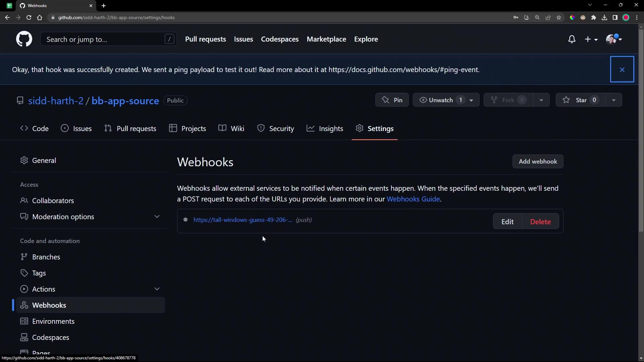644x362 pixels.
Task: Open the zoom magnifier icon
Action: click(x=537, y=17)
